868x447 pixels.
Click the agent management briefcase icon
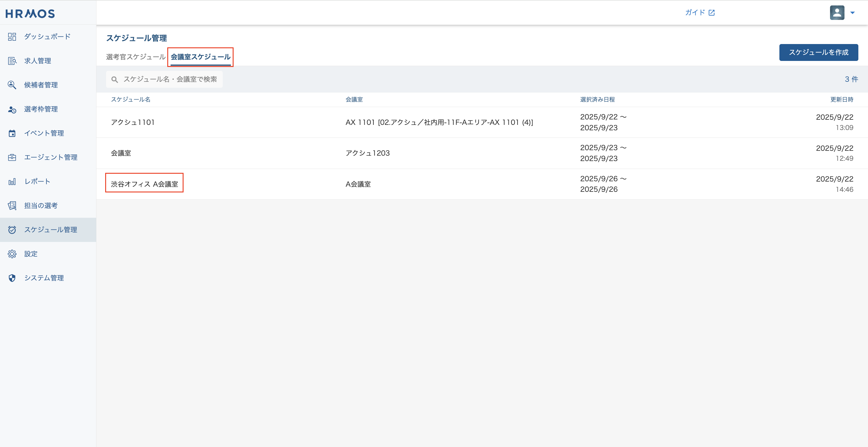click(12, 157)
